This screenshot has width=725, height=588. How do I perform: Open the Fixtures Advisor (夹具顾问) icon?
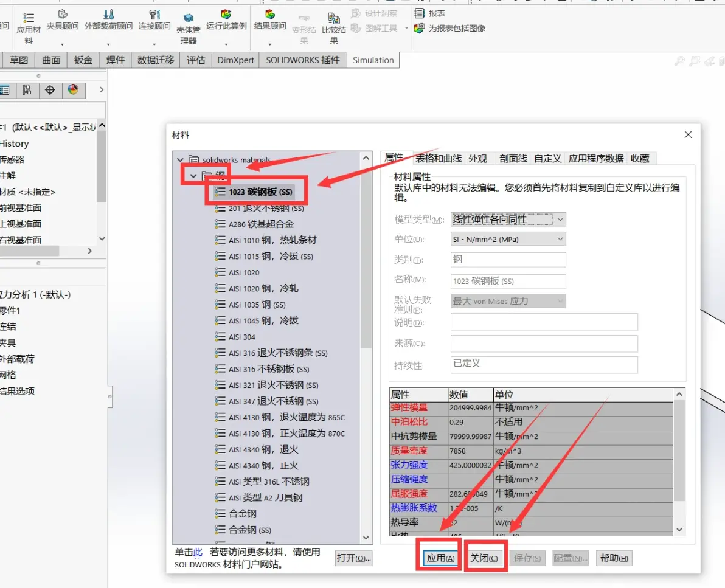tap(63, 15)
